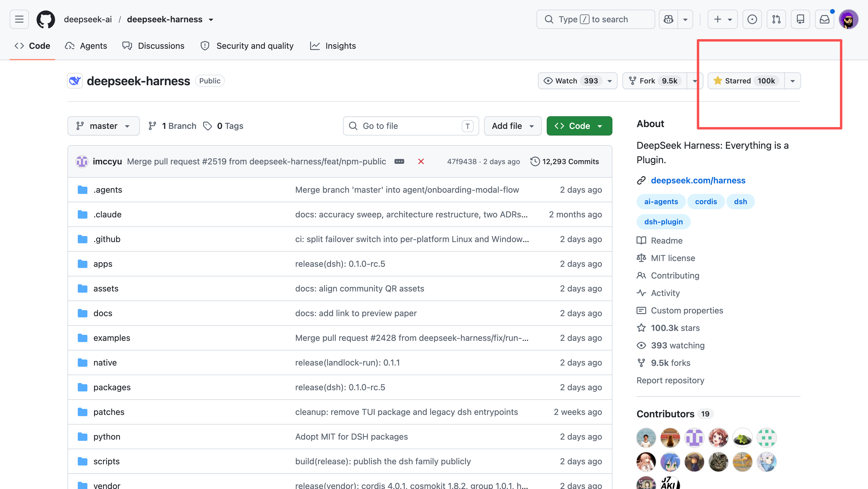
Task: Open the 'docs: add link to preview paper' commit
Action: (356, 313)
